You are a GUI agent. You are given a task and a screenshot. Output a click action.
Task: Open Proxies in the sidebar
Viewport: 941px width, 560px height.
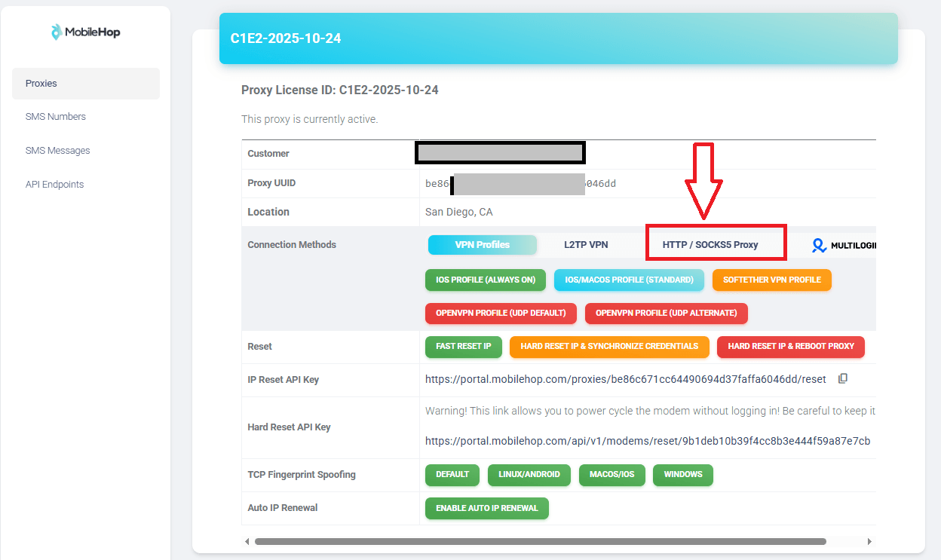(85, 84)
